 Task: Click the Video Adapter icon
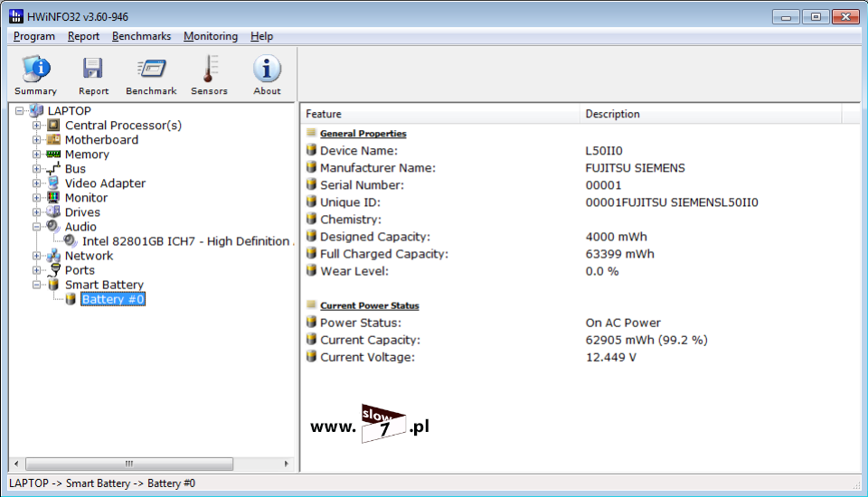tap(53, 183)
